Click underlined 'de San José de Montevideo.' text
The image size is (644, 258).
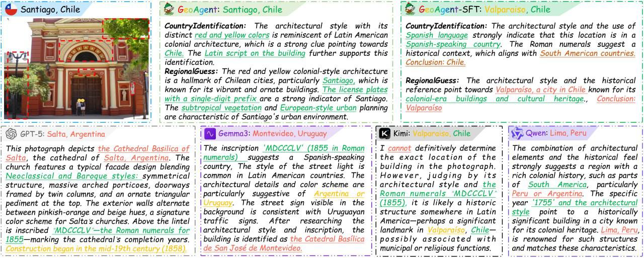coord(253,248)
